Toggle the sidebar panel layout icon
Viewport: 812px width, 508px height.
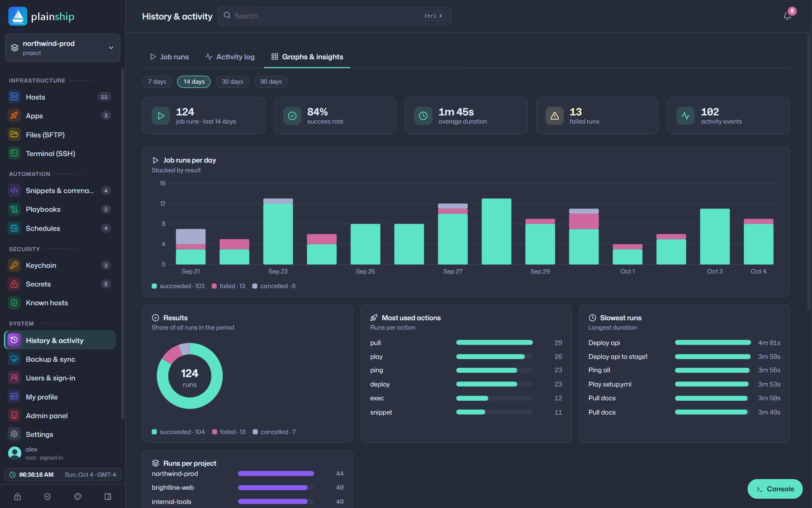[108, 497]
